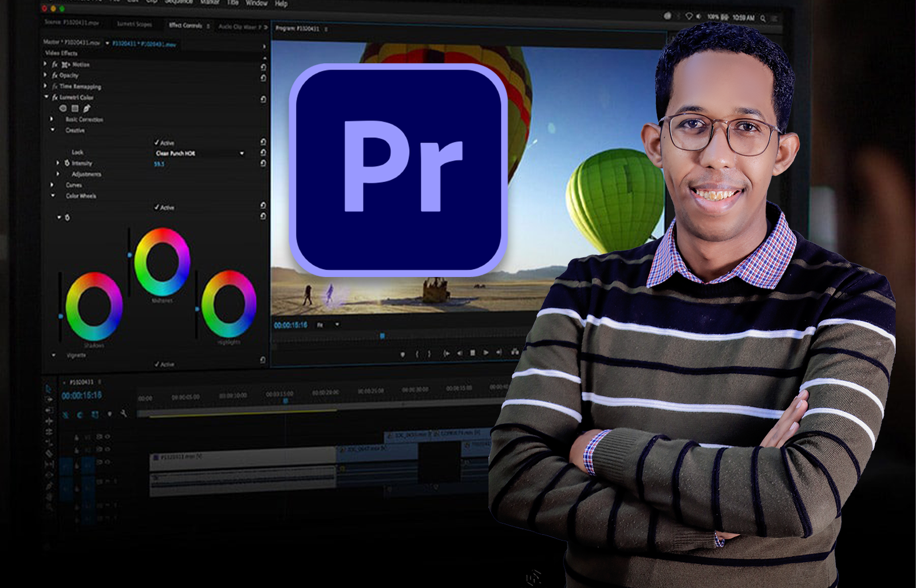916x588 pixels.
Task: Play the sequence in Program monitor
Action: (486, 353)
